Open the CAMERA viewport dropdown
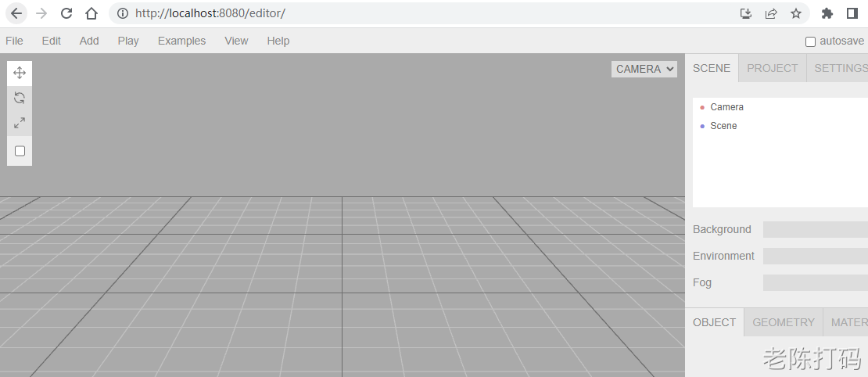The width and height of the screenshot is (868, 377). tap(644, 69)
